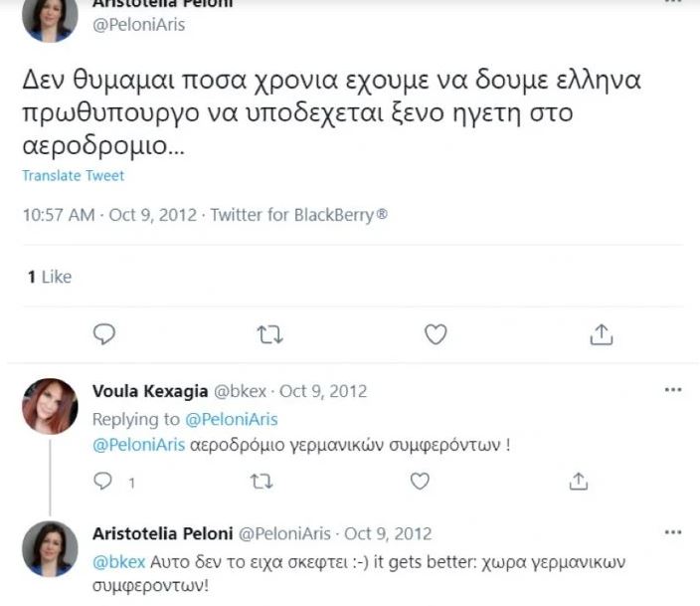Open more options for Voula Kexagia's tweet
This screenshot has width=700, height=606.
tap(672, 390)
